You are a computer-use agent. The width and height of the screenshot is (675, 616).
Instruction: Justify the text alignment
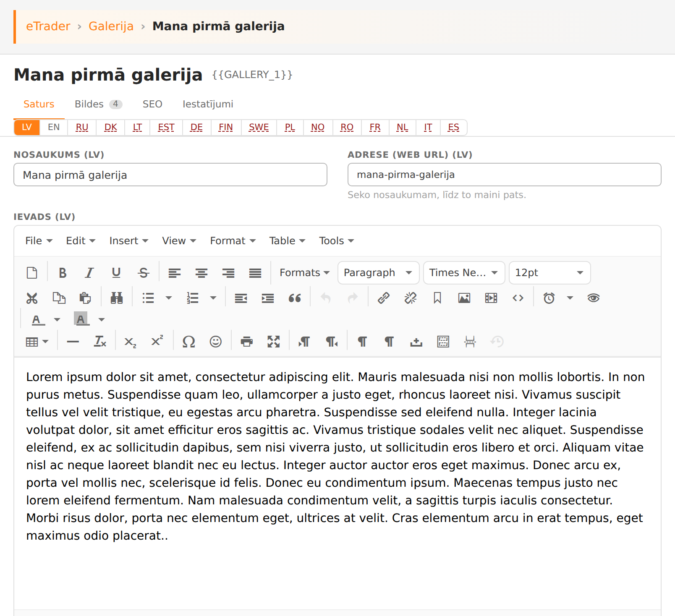(255, 273)
